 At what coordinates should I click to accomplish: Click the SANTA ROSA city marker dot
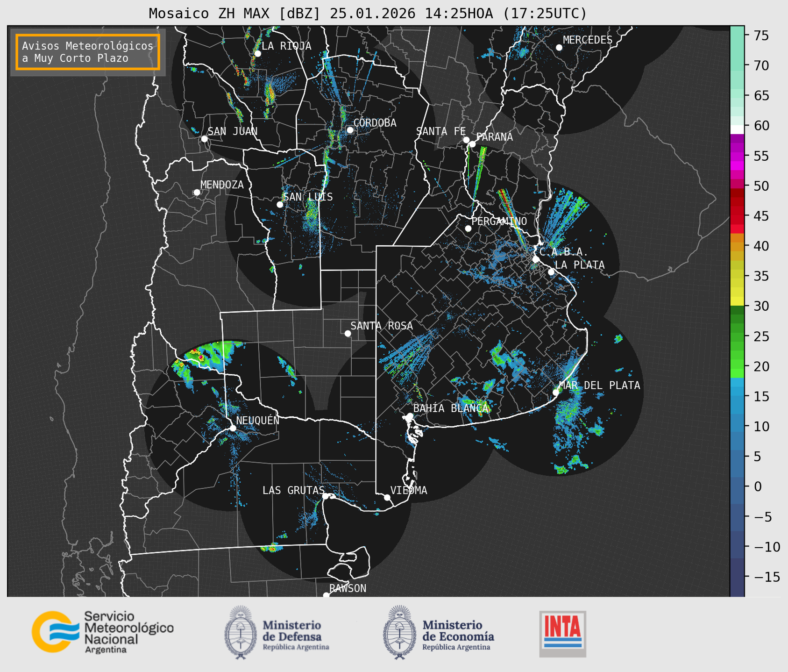348,333
